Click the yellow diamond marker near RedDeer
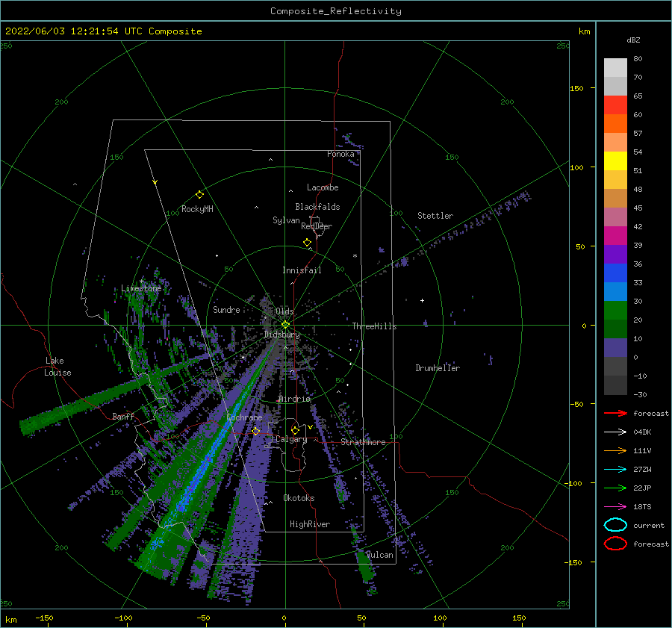Screen dimensions: 672x628 [307, 242]
